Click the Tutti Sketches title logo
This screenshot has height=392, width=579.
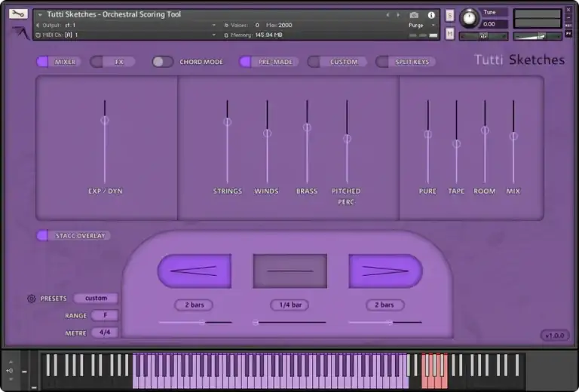pos(519,60)
